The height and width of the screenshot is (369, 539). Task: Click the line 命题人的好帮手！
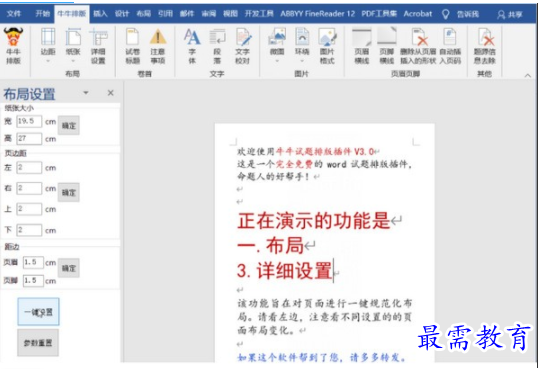click(274, 177)
